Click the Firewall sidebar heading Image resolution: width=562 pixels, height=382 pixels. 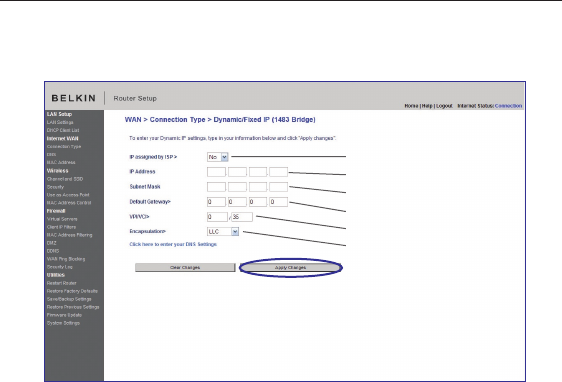tap(56, 211)
